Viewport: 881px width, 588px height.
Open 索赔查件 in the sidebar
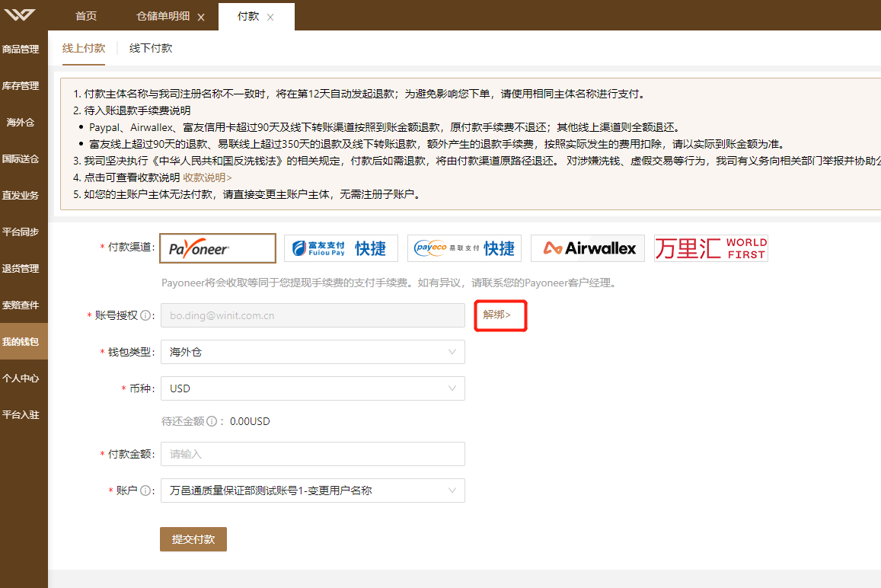tap(21, 305)
